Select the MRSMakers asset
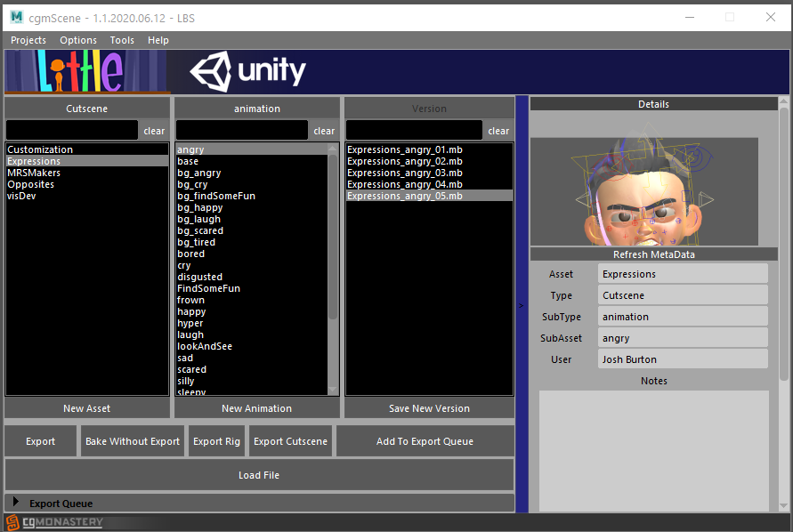 coord(87,173)
